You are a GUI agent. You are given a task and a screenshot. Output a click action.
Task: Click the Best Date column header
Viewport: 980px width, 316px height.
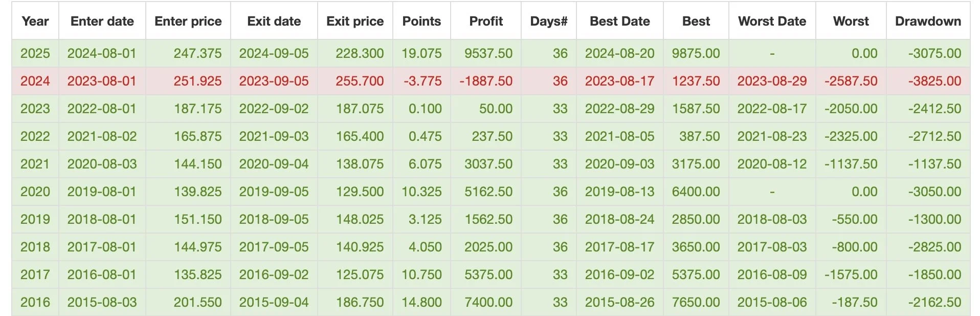pos(620,21)
